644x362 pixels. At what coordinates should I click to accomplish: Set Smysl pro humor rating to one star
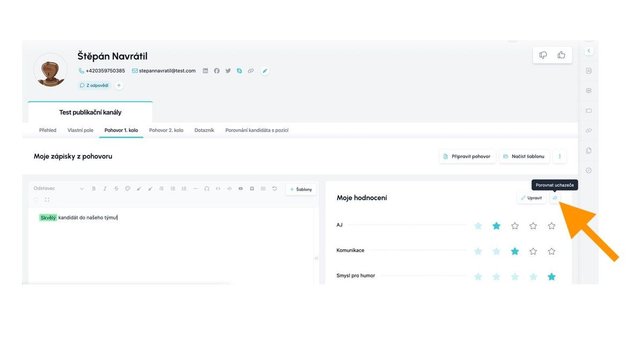(478, 277)
